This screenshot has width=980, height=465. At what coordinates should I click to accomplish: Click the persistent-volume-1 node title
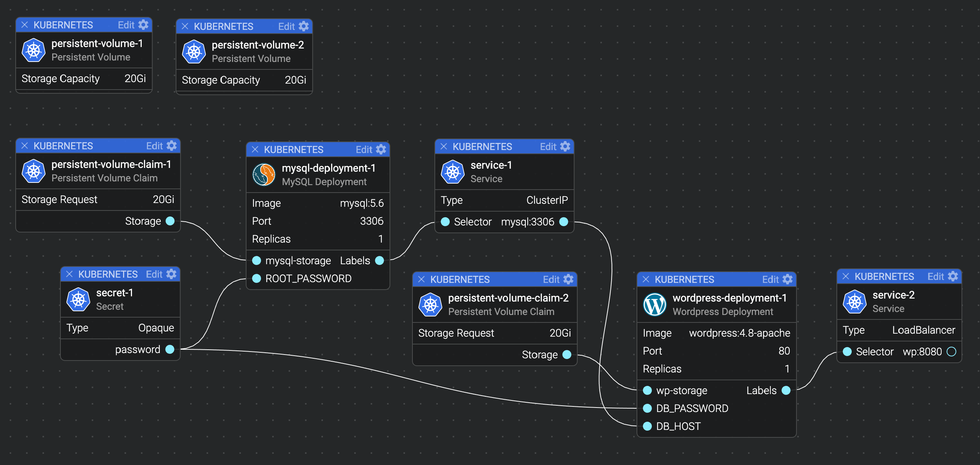(x=97, y=44)
